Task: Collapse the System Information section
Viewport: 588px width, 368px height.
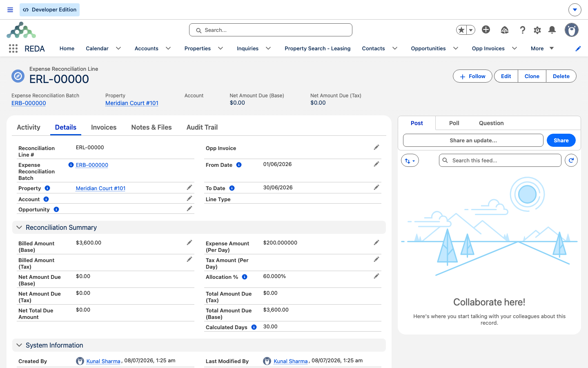Action: click(19, 345)
